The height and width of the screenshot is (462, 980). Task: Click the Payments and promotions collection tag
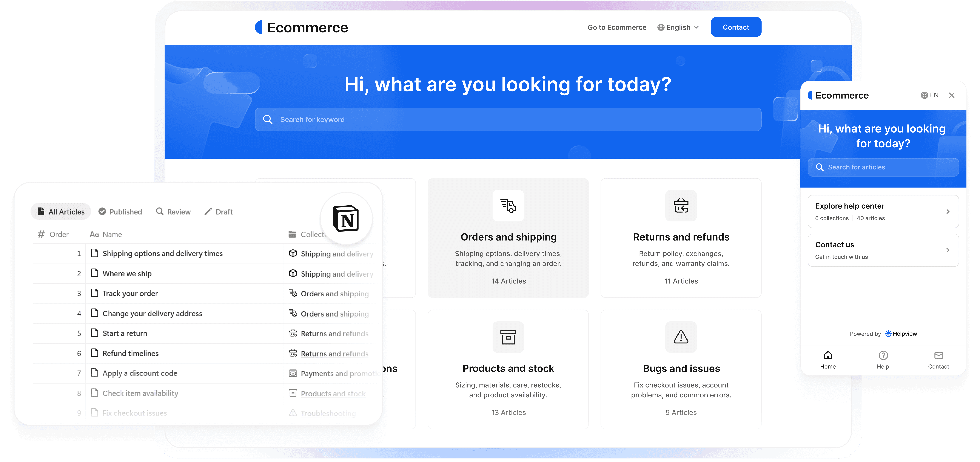(335, 374)
